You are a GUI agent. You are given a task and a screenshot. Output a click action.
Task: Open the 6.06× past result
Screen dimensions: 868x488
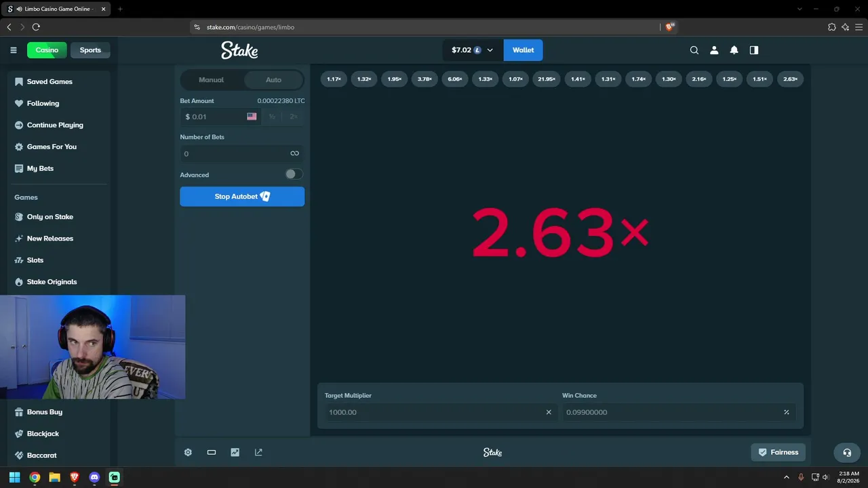455,79
